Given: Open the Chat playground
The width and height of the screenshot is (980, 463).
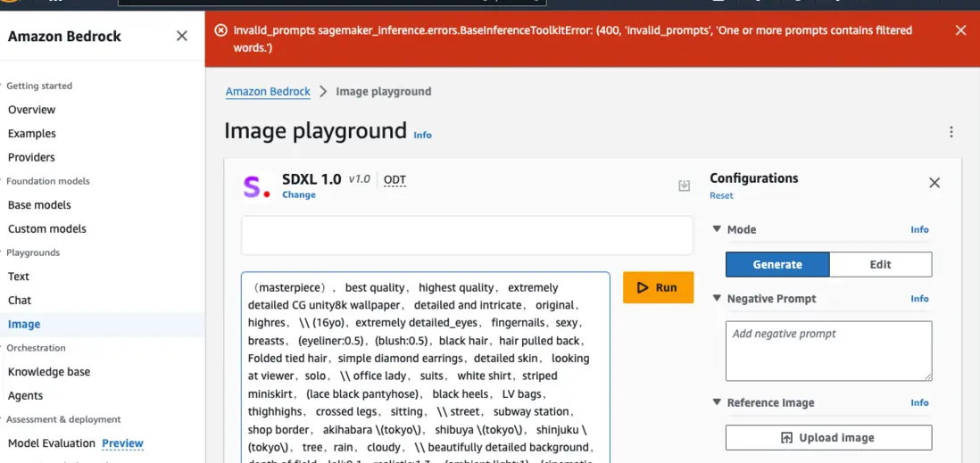Looking at the screenshot, I should (20, 301).
